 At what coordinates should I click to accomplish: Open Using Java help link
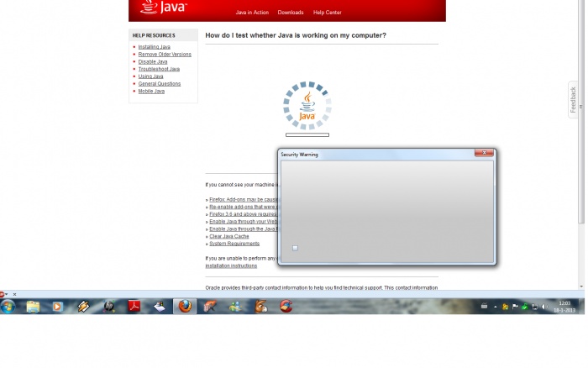coord(150,76)
